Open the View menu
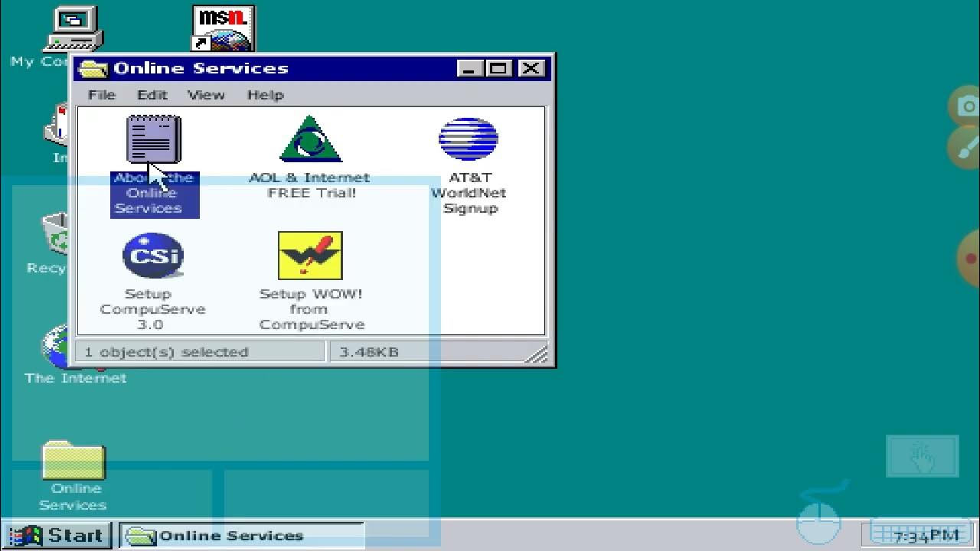Screen dimensions: 980x551 (x=206, y=95)
